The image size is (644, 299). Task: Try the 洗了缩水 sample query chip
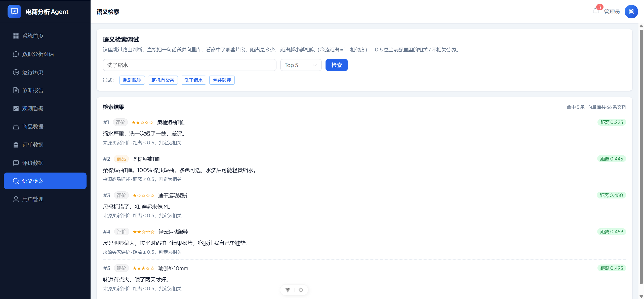[193, 80]
